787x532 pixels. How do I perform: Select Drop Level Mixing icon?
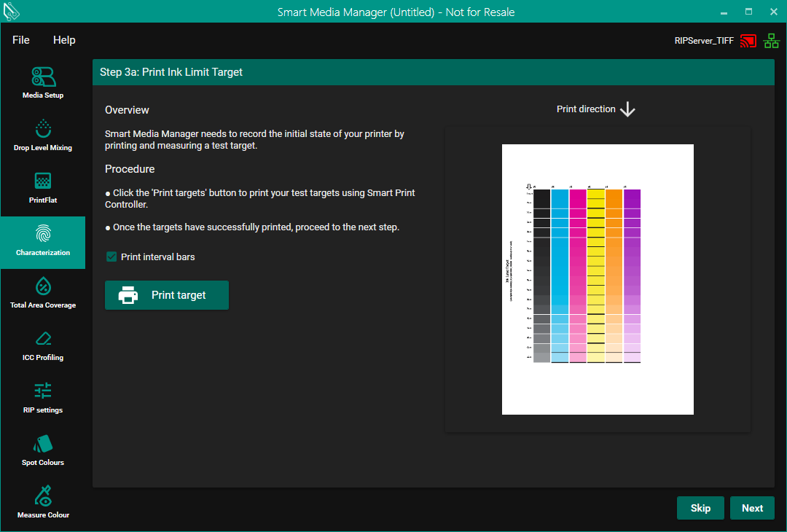click(43, 129)
